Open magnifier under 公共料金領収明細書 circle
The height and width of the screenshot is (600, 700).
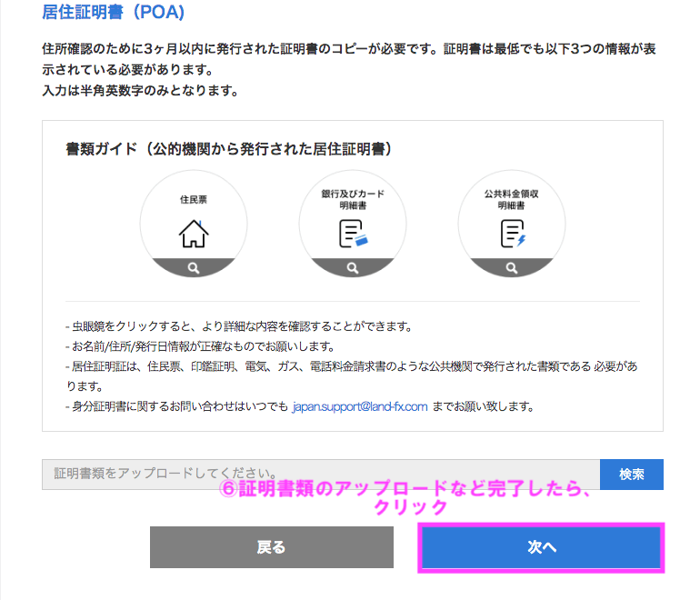click(x=512, y=268)
